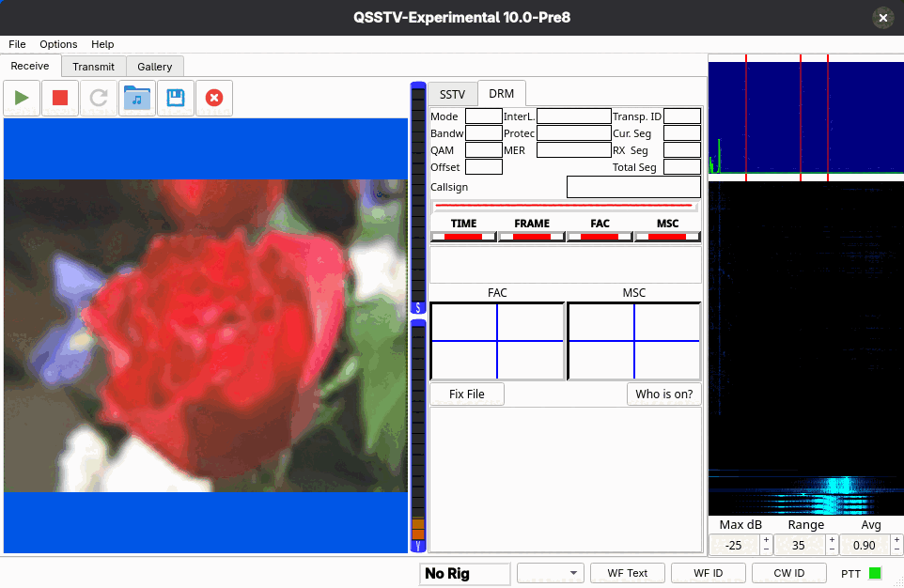Click the RX Seg field
This screenshot has height=588, width=904.
[682, 150]
